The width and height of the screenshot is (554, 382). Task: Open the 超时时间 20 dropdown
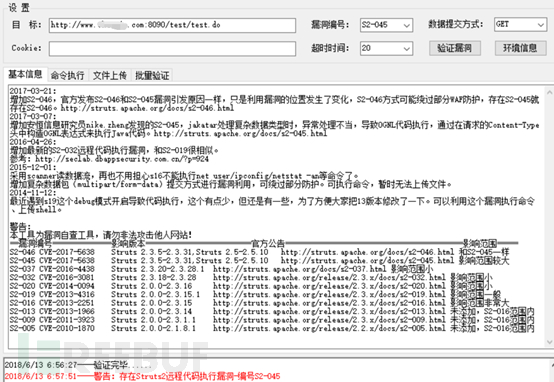[x=386, y=48]
